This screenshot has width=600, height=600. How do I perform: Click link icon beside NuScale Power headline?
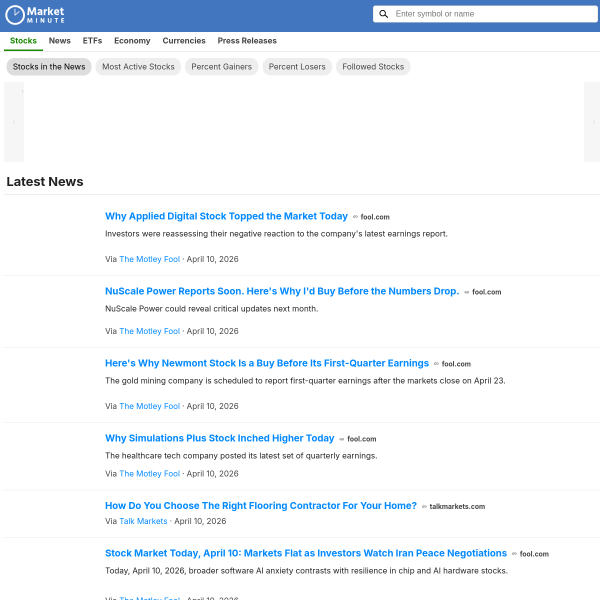click(466, 292)
